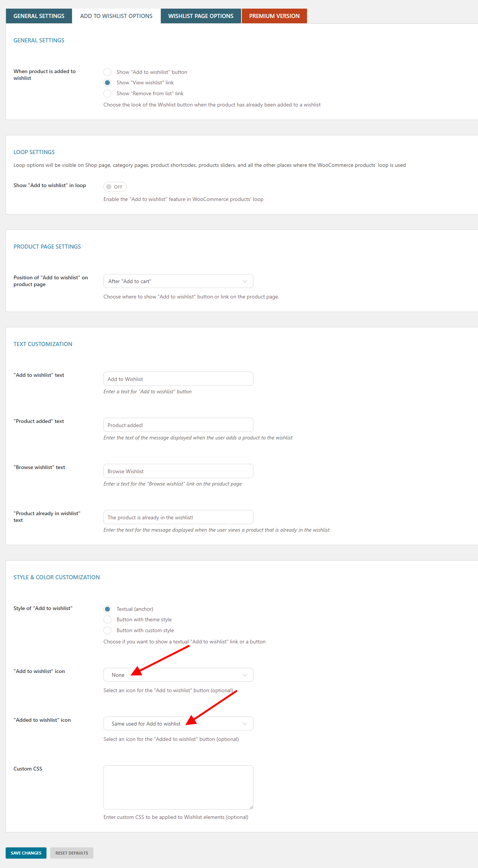Click the "Browse wishlist" text field
This screenshot has height=868, width=478.
178,471
